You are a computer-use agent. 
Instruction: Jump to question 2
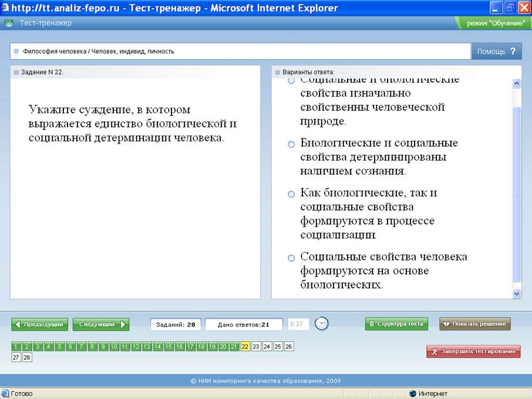(x=27, y=346)
